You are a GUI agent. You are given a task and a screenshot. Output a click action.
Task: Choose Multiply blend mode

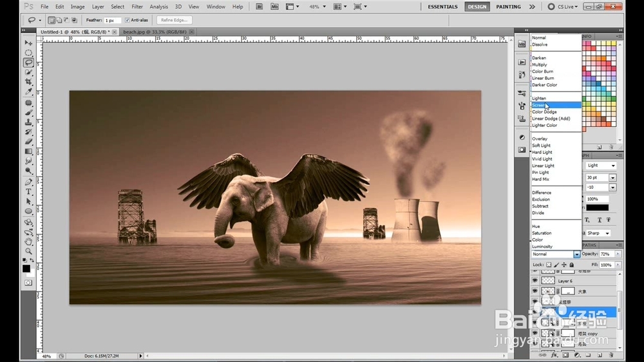[x=556, y=64]
